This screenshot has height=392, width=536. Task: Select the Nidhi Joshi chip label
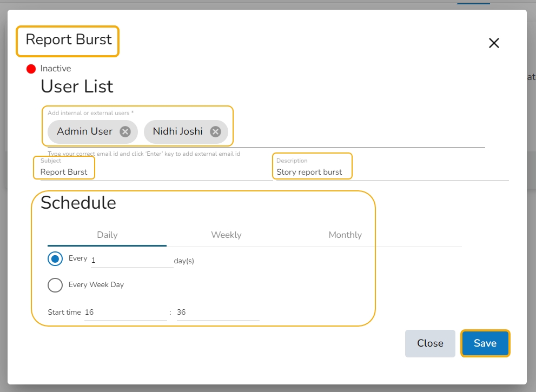click(177, 131)
